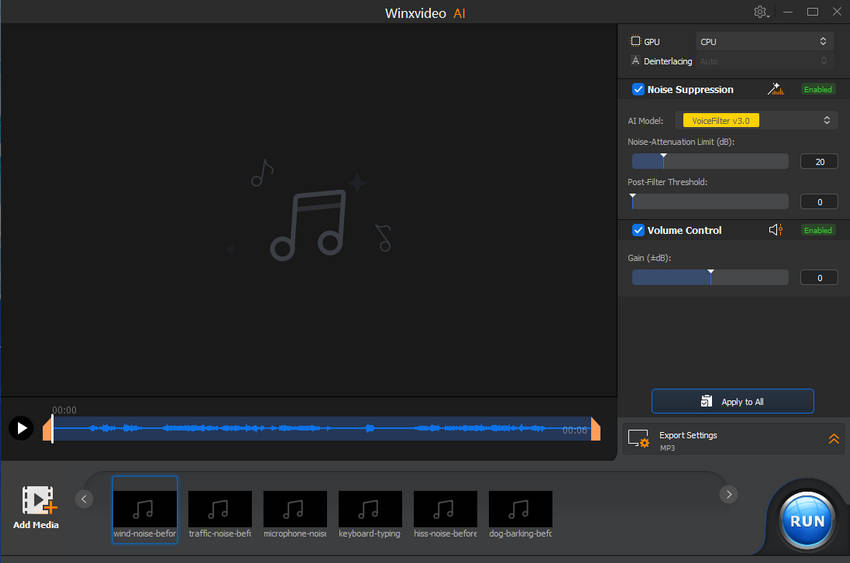Click the right orange trim handle
Screen dimensions: 850x563
pyautogui.click(x=595, y=429)
